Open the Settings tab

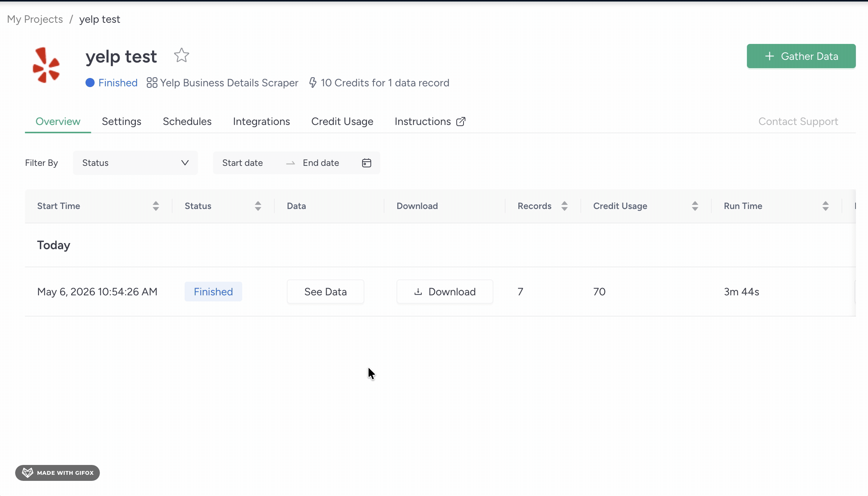tap(121, 122)
